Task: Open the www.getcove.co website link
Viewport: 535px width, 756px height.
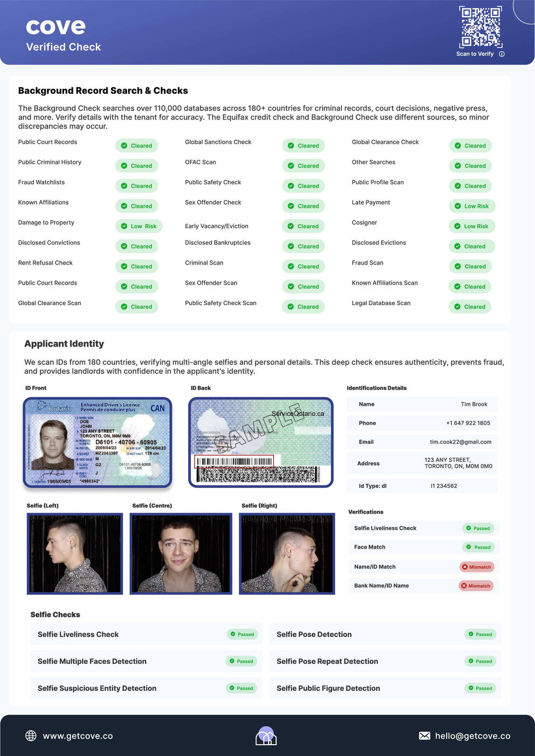Action: (78, 736)
